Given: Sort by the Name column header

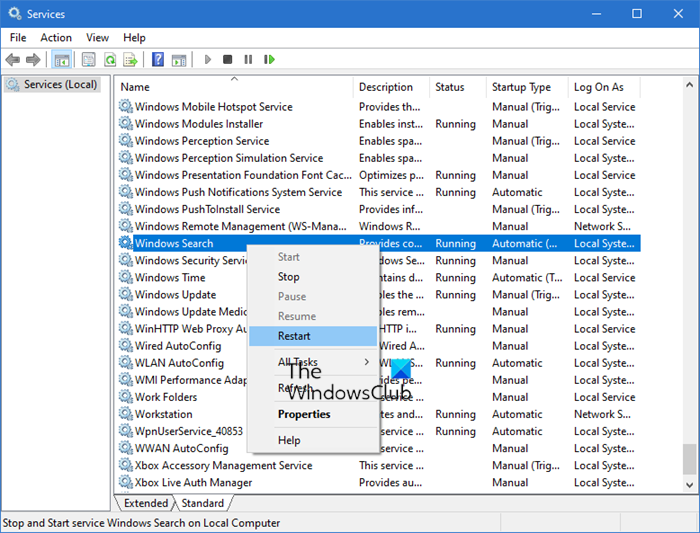Looking at the screenshot, I should point(234,87).
